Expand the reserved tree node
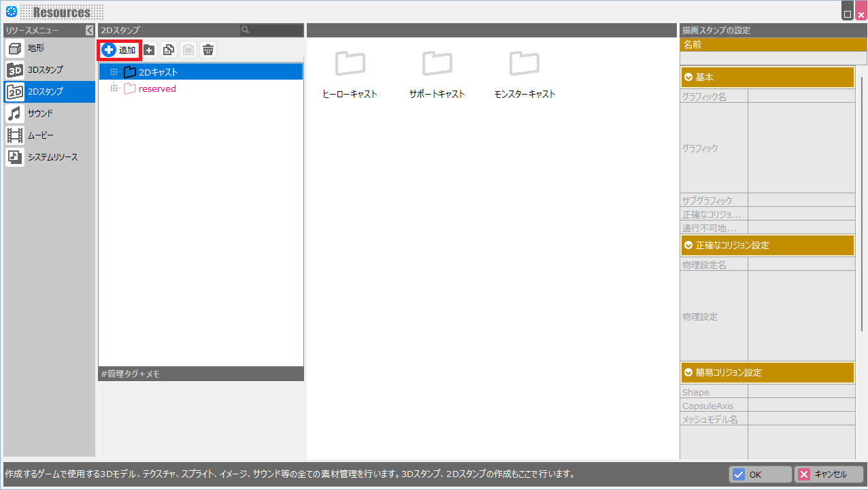The width and height of the screenshot is (868, 490). point(114,88)
